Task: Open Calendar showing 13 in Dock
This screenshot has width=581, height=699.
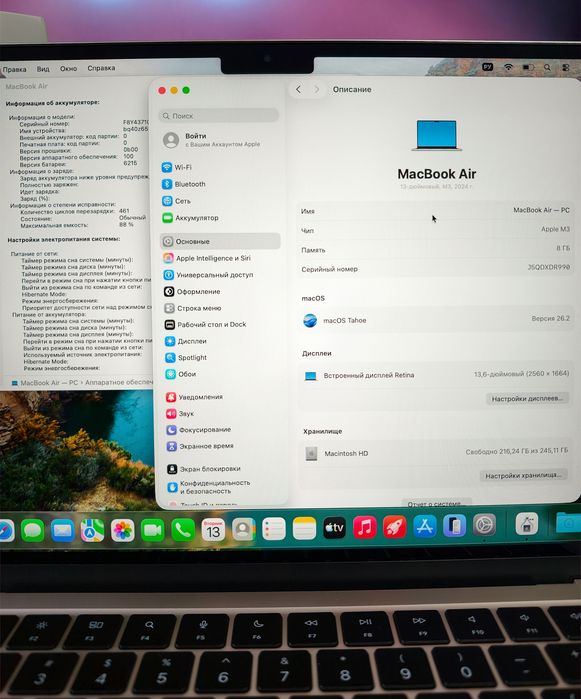Action: pos(213,530)
